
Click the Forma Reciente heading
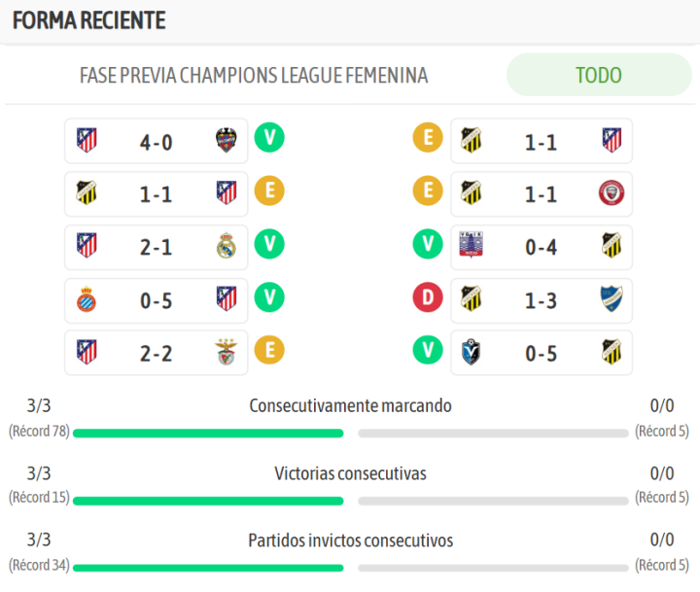tap(89, 20)
